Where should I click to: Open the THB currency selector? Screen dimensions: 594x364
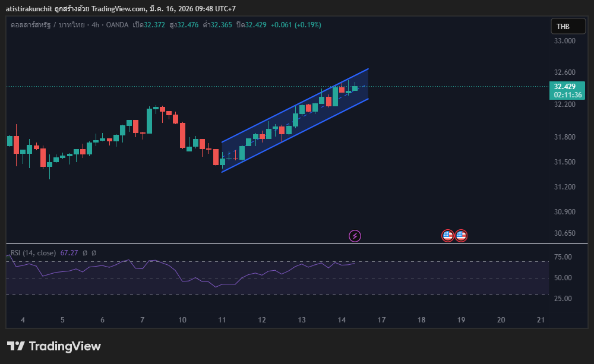[563, 27]
